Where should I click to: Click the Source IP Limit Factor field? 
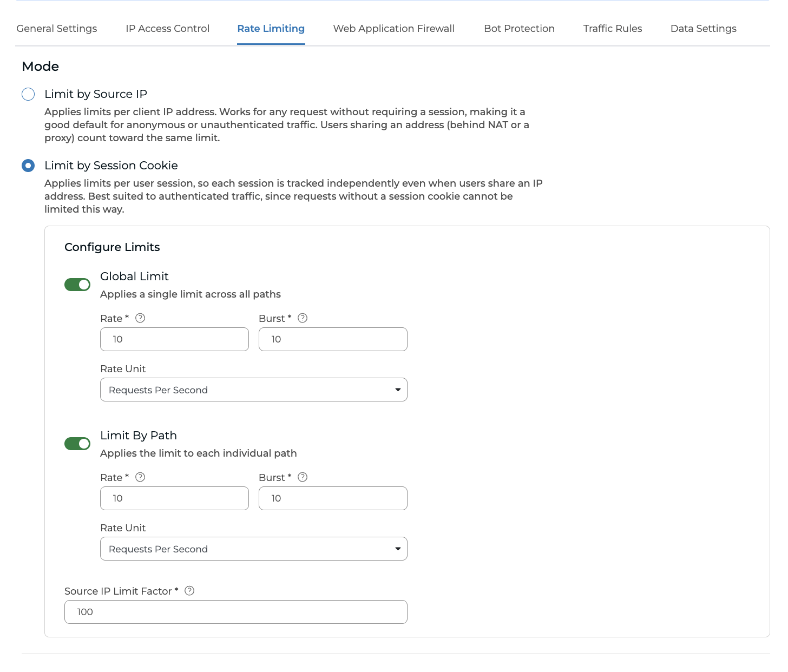[x=236, y=612]
